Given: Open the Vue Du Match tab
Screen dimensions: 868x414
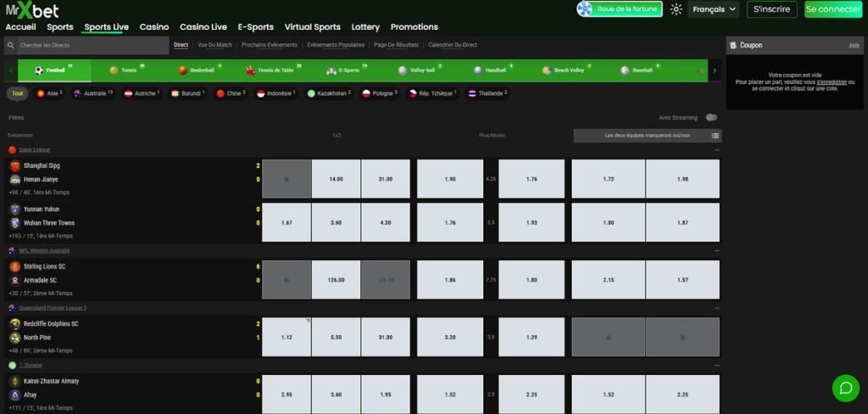Looking at the screenshot, I should [x=214, y=45].
